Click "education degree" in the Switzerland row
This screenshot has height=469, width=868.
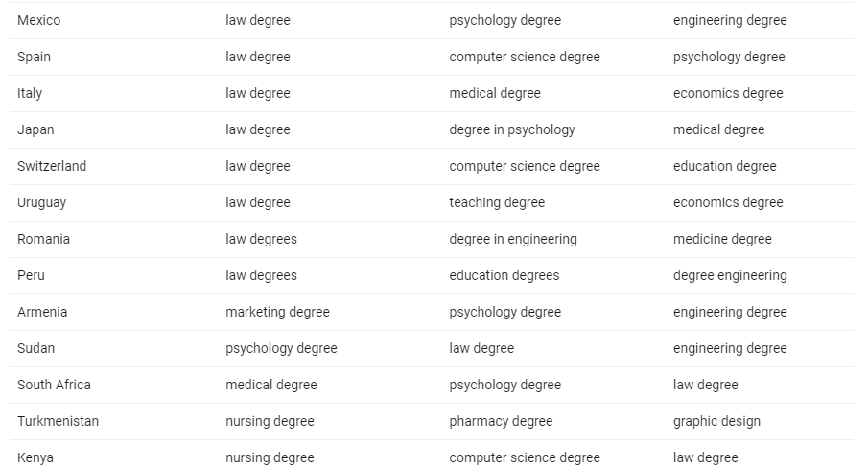click(724, 166)
